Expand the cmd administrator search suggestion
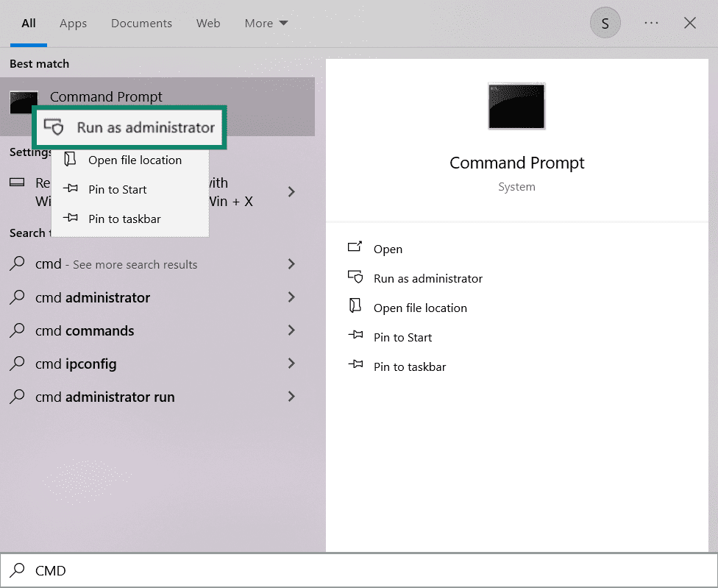This screenshot has height=588, width=718. click(291, 297)
